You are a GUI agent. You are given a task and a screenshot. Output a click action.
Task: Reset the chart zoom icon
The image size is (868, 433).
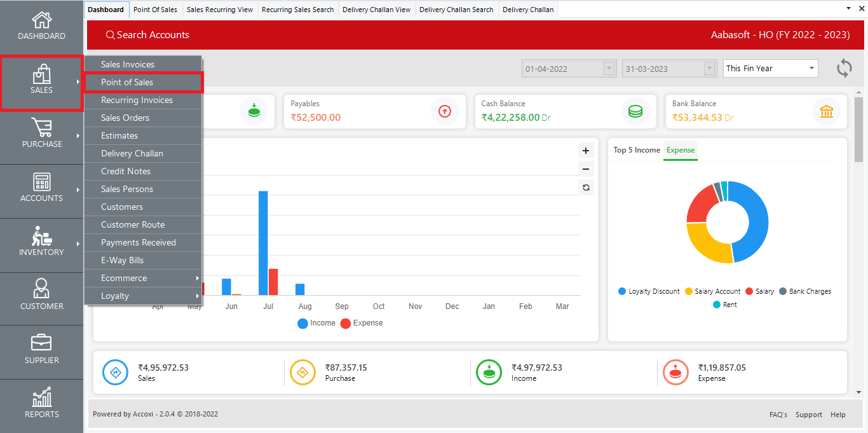(x=586, y=188)
